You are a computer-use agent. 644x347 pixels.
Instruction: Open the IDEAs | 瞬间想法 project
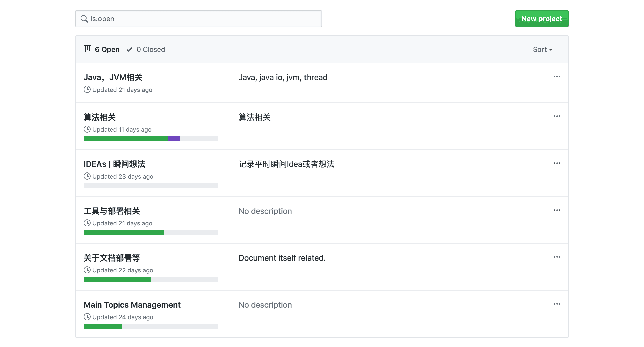pyautogui.click(x=114, y=164)
